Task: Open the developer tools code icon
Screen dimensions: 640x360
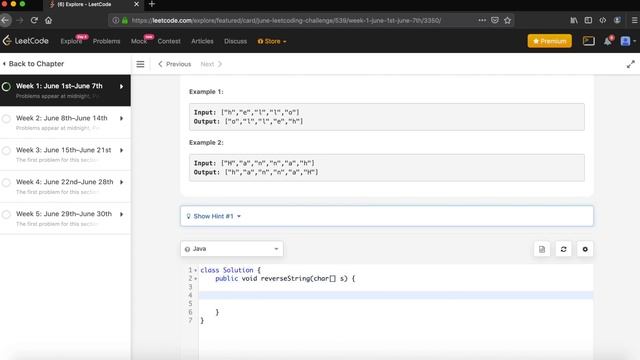Action: [603, 20]
